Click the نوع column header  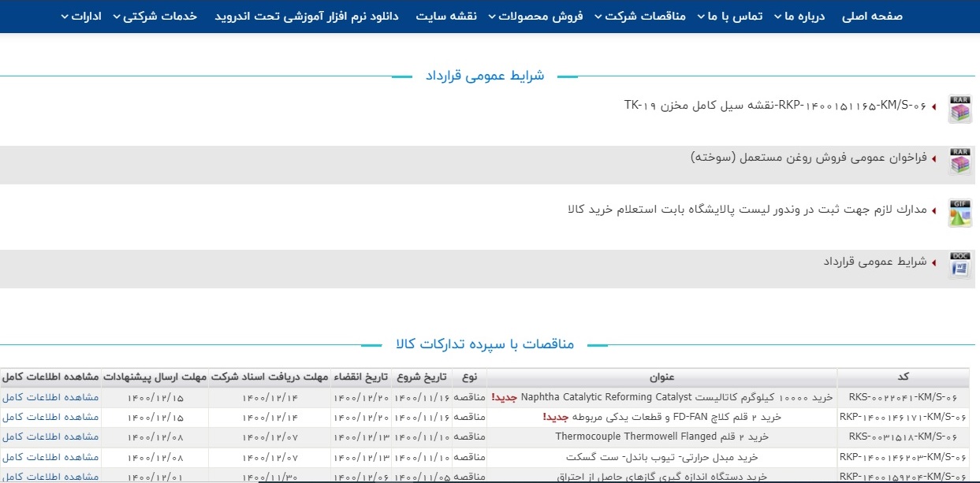[x=470, y=377]
